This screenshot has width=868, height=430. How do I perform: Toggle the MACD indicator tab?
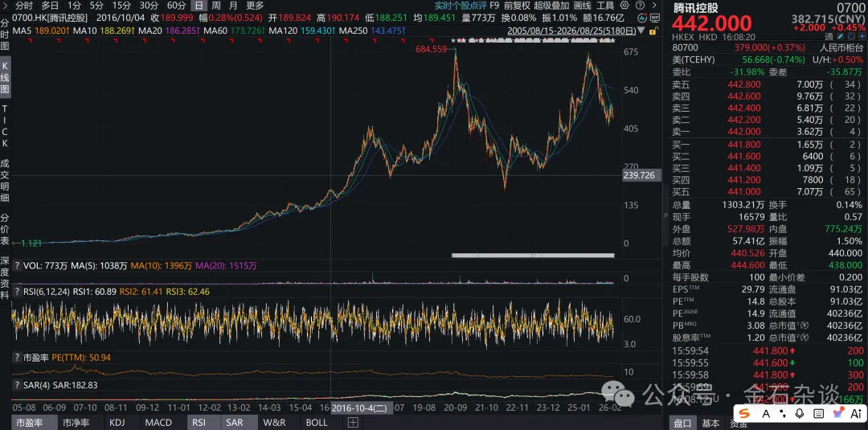point(158,423)
